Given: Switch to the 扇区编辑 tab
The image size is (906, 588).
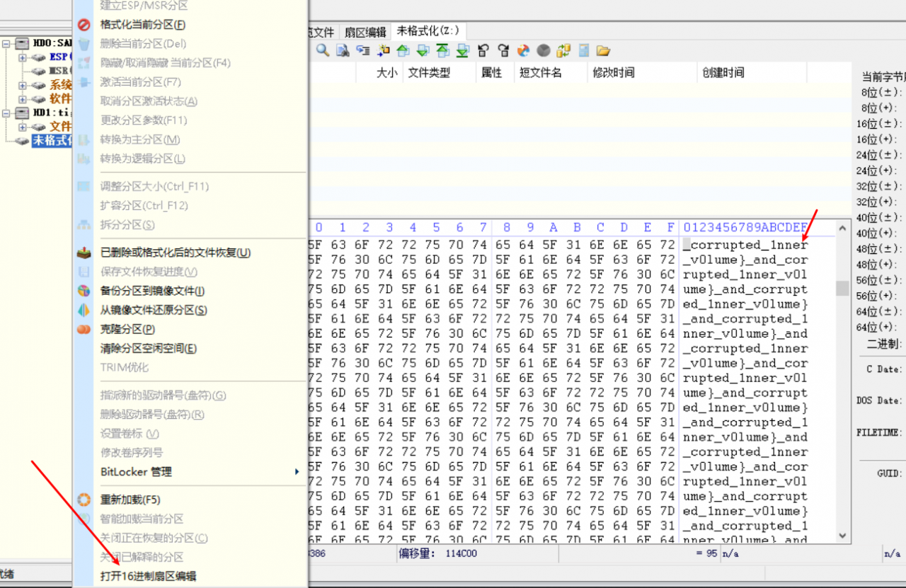Looking at the screenshot, I should (x=365, y=32).
